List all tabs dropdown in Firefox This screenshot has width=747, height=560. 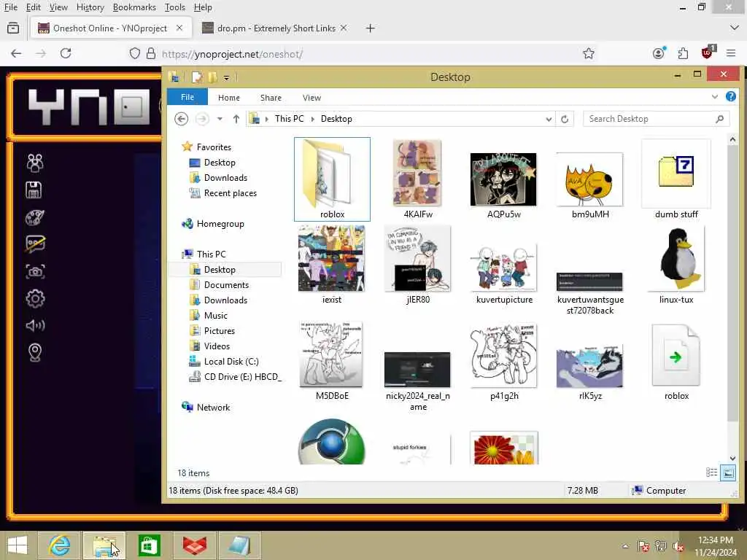(x=734, y=28)
